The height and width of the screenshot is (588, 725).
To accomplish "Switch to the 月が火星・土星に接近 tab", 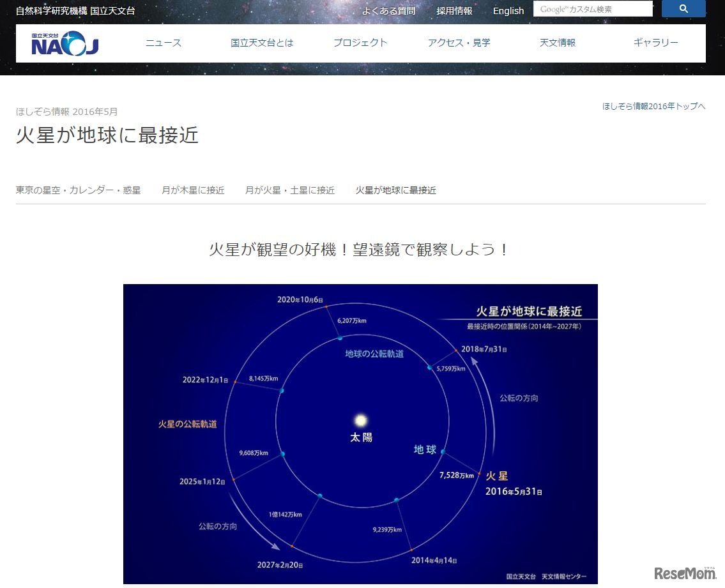I will pos(289,190).
